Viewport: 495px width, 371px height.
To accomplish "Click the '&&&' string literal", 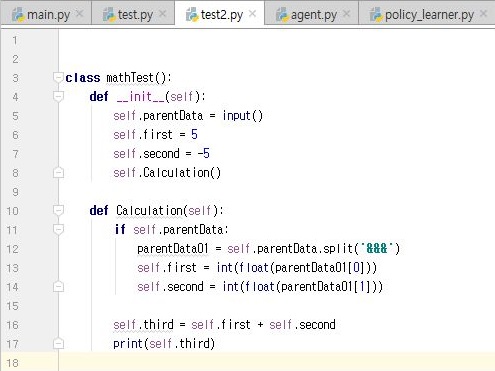I will click(x=377, y=248).
